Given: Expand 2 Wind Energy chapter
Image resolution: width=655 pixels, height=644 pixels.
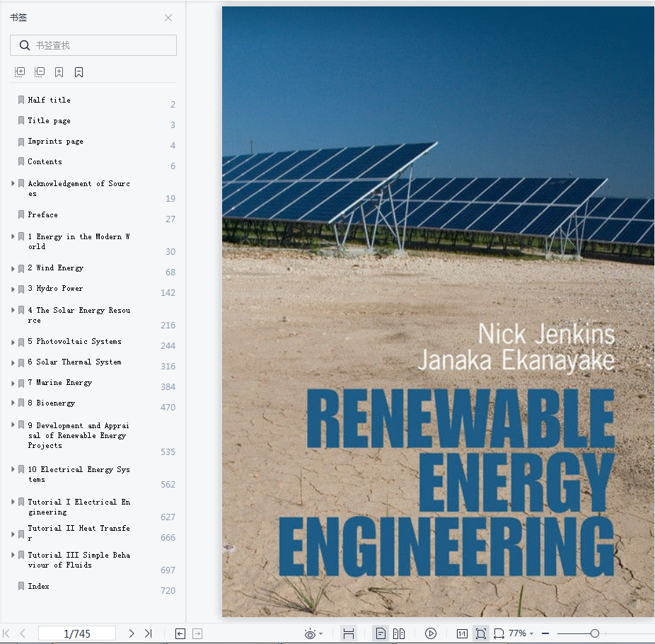Looking at the screenshot, I should pyautogui.click(x=13, y=268).
